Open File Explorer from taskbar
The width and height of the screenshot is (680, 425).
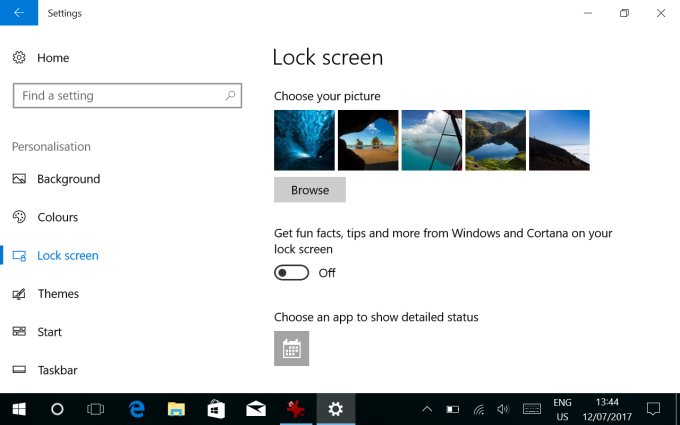tap(176, 409)
